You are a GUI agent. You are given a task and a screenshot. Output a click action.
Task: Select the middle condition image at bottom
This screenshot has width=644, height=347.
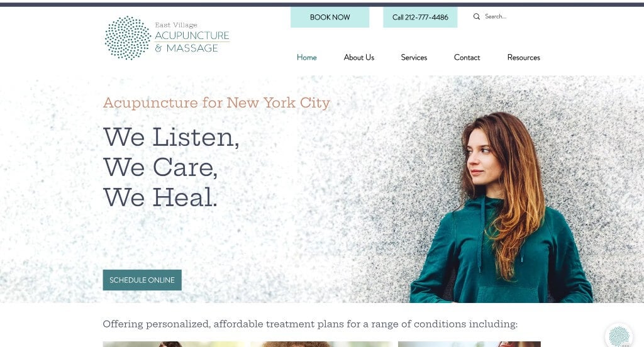click(x=321, y=344)
